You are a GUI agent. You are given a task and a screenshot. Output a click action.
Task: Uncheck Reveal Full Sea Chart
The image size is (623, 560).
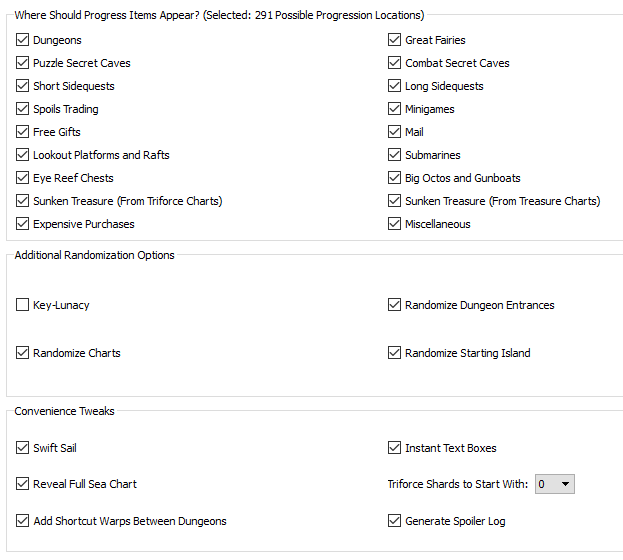click(22, 484)
